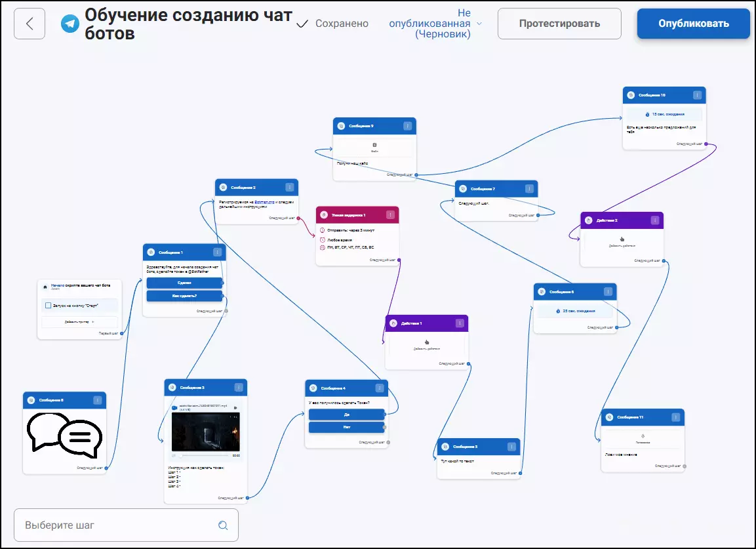Click the Действие 2 hand icon in header

tap(589, 220)
